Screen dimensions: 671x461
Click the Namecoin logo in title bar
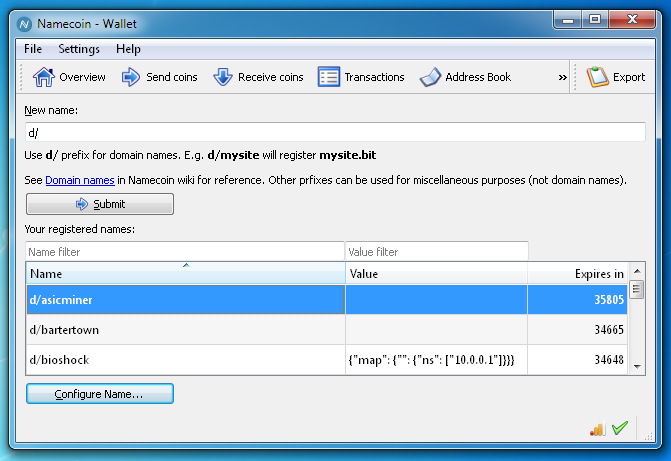tap(24, 24)
